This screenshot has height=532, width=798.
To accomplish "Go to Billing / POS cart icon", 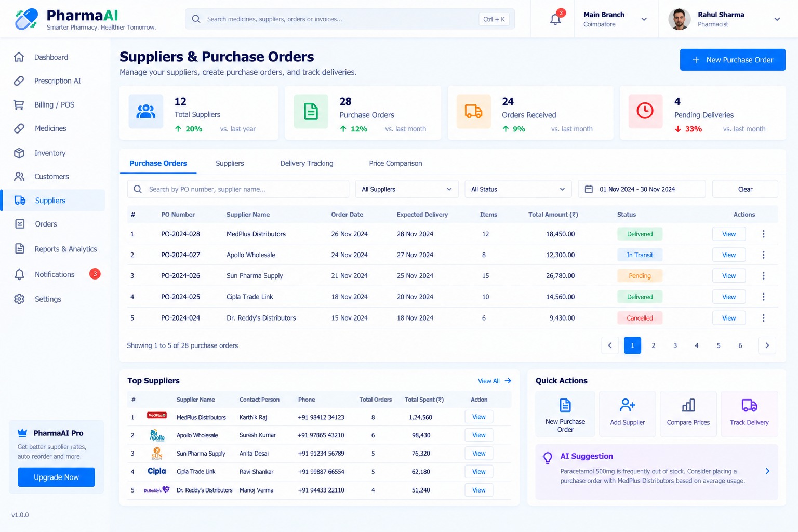I will [x=19, y=104].
